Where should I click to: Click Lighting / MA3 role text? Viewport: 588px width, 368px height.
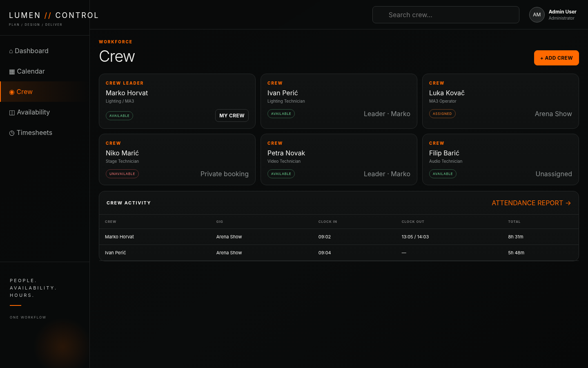point(120,101)
